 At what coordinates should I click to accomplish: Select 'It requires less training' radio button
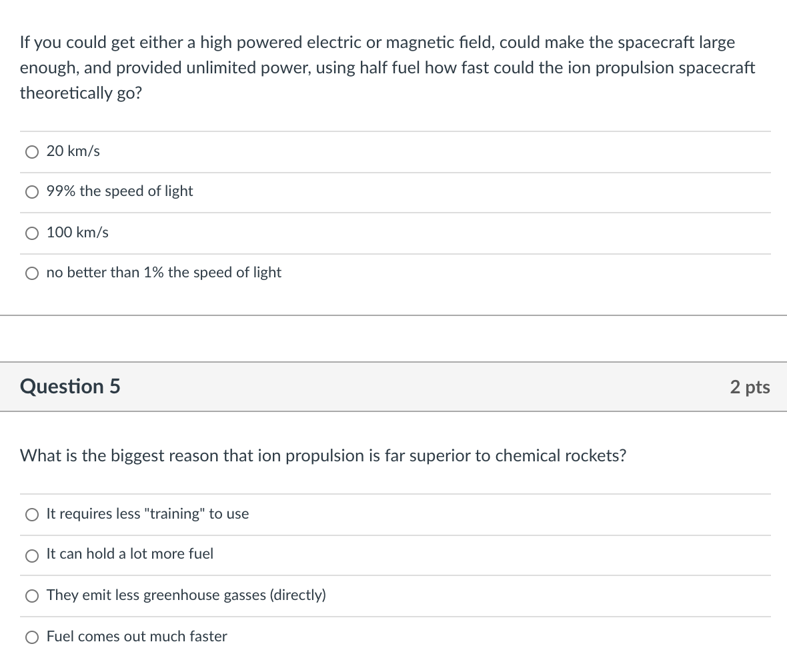[32, 515]
